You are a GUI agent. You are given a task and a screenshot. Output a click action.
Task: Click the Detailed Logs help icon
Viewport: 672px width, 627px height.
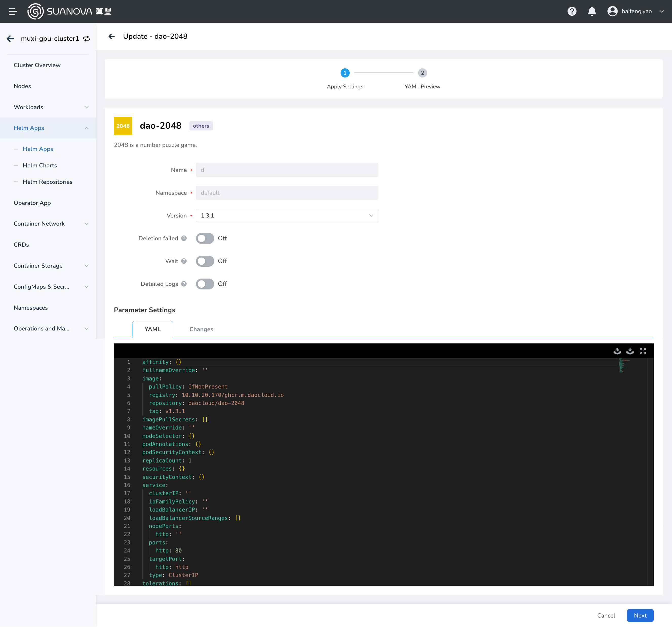click(x=184, y=284)
